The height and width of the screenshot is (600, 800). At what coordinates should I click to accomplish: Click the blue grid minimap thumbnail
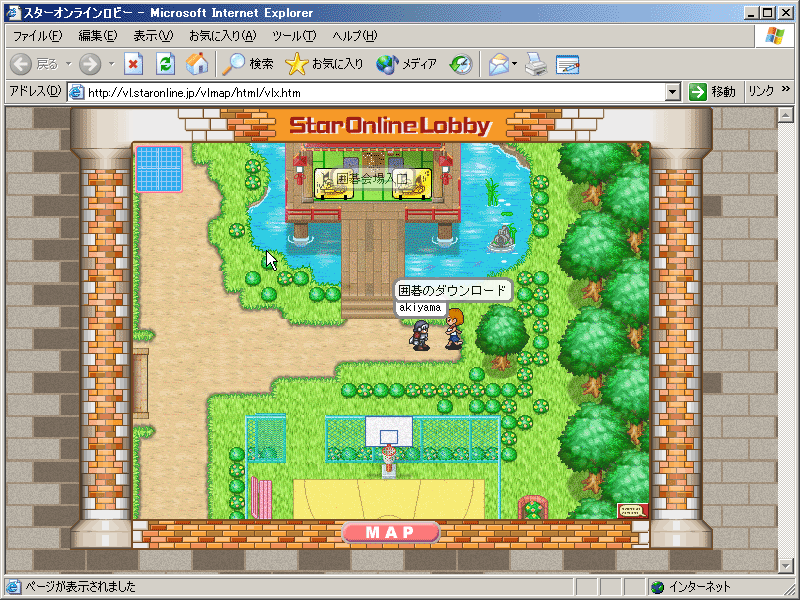point(159,169)
